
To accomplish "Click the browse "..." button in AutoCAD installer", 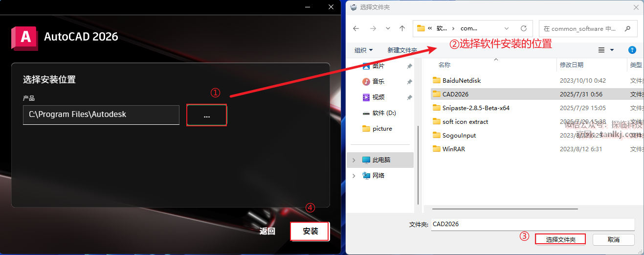I will click(x=206, y=116).
